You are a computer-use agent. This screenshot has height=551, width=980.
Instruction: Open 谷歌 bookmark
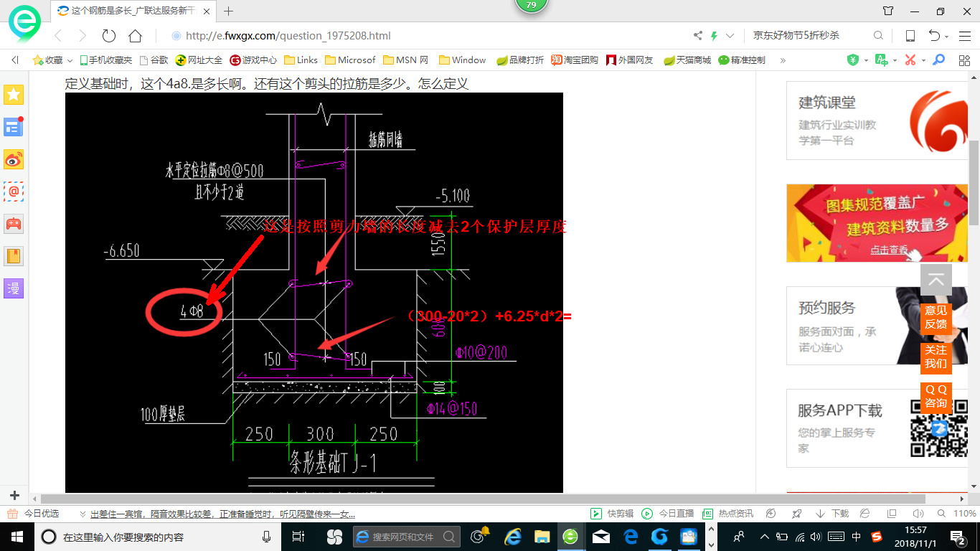pyautogui.click(x=154, y=60)
